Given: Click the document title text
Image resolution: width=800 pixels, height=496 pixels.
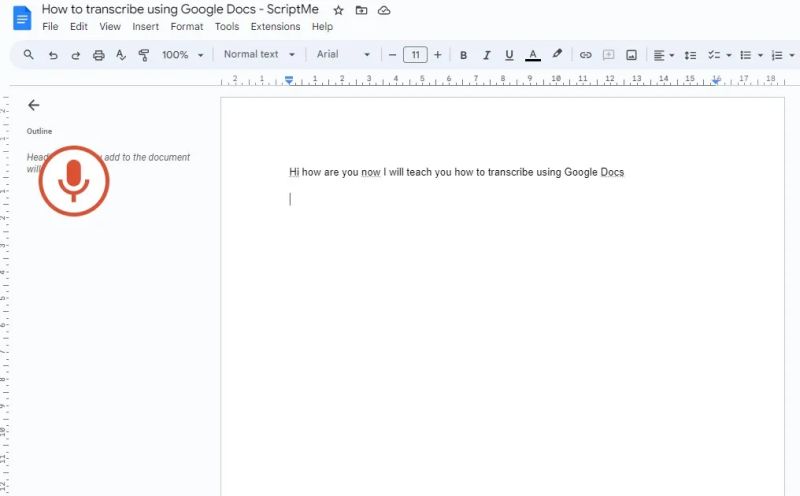Looking at the screenshot, I should tap(180, 9).
